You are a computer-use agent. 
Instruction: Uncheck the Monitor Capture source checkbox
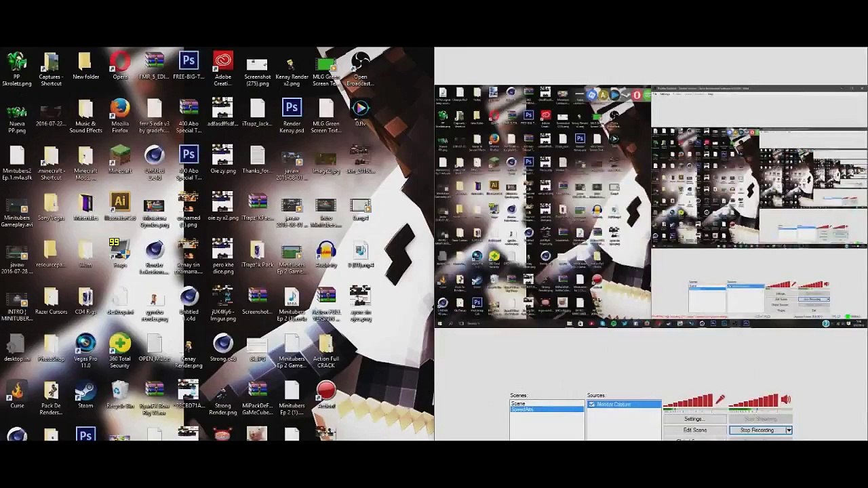coord(591,405)
